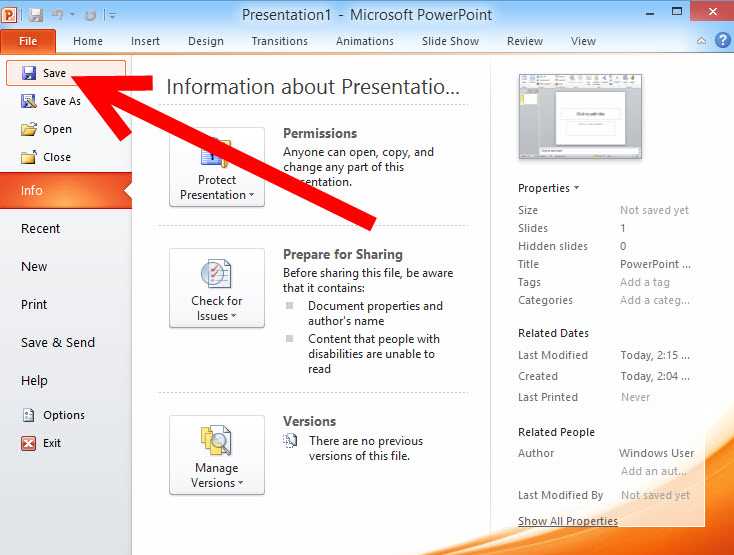Open PowerPoint Help question mark icon
The image size is (734, 555).
click(723, 40)
